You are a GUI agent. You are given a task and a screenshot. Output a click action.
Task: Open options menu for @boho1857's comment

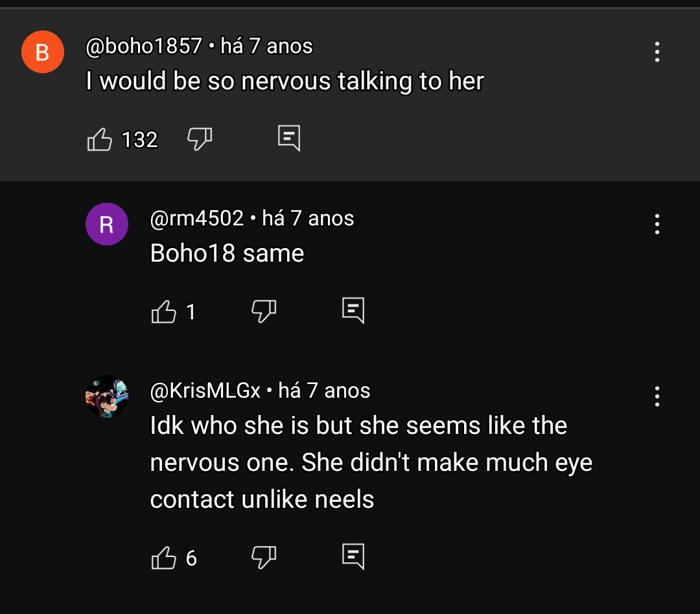coord(657,52)
